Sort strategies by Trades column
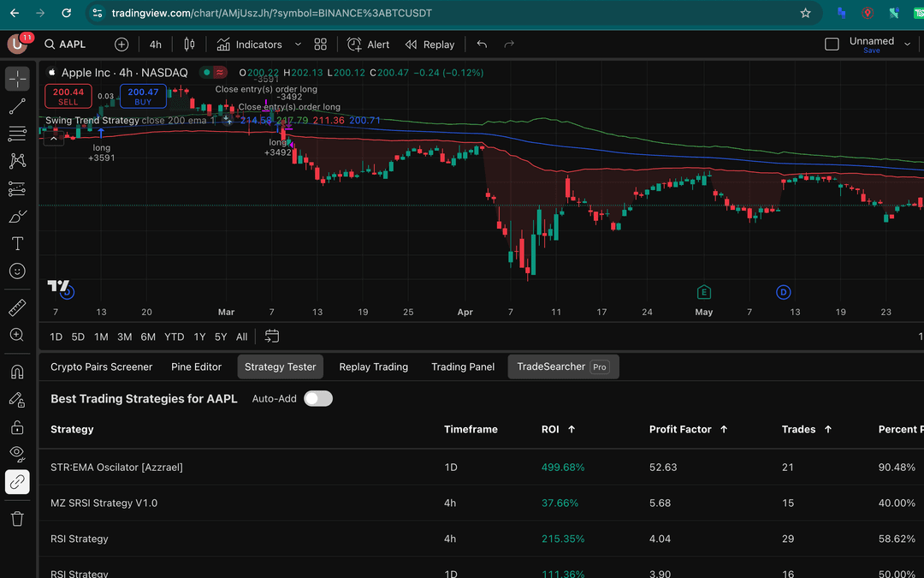Screen dimensions: 924x578 (807, 429)
